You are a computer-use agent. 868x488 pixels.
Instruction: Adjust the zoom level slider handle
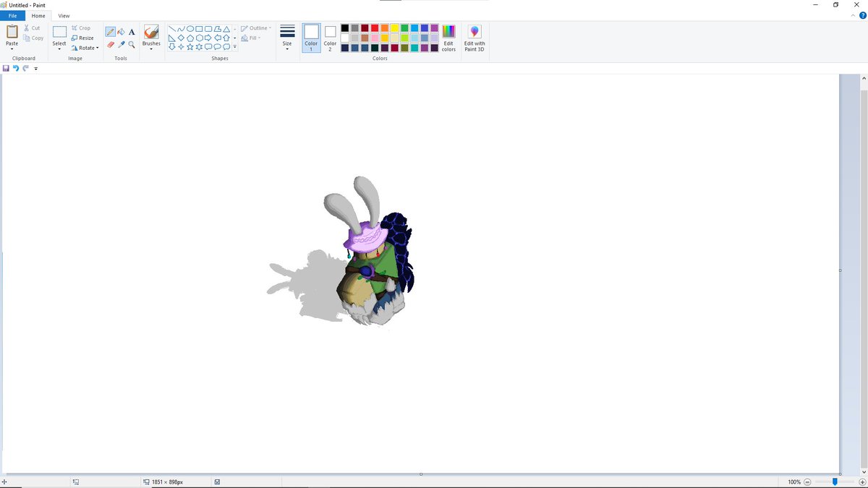click(x=835, y=481)
